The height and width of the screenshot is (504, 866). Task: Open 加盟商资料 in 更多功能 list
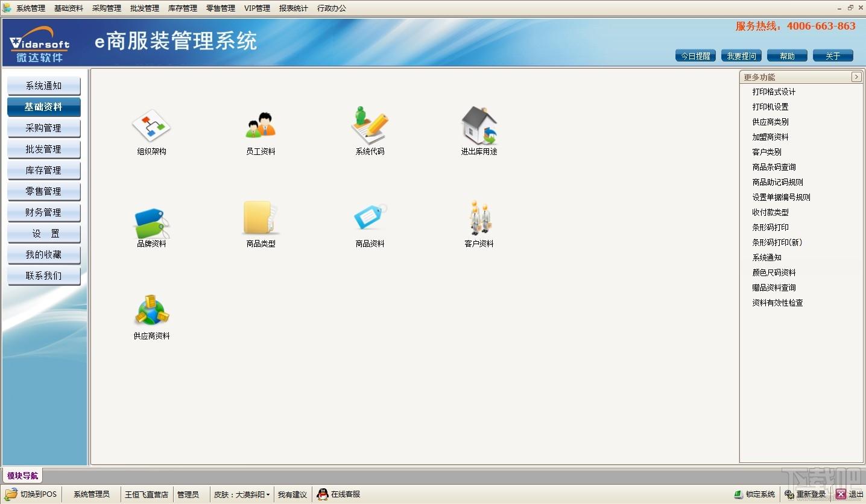[770, 137]
